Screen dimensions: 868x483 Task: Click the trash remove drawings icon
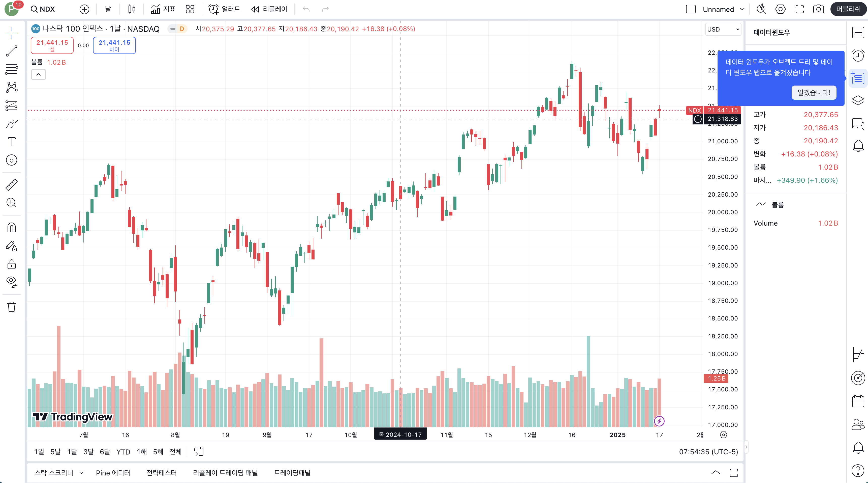(11, 307)
